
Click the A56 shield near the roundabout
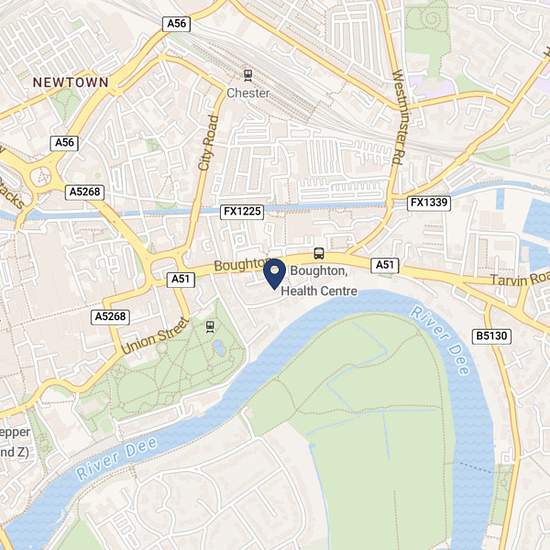(x=64, y=143)
